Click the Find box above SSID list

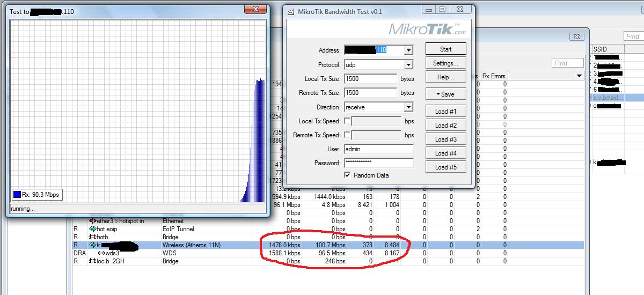633,36
